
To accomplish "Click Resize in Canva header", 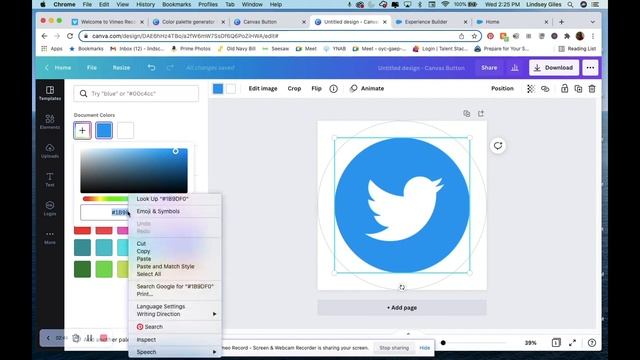I will (x=121, y=68).
